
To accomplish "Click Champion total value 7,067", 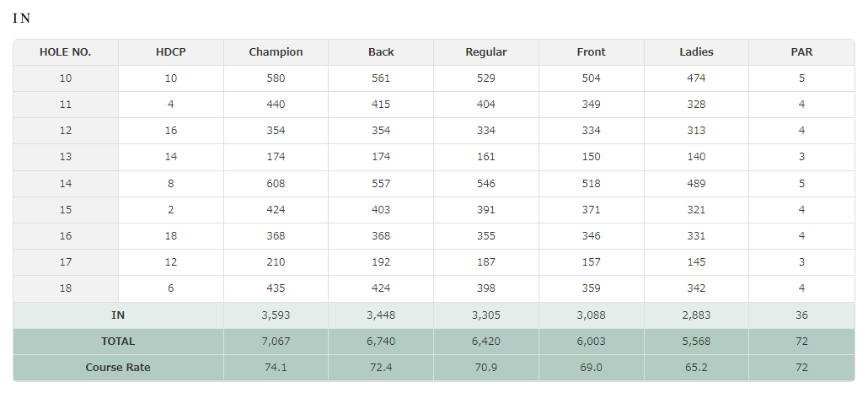I will point(276,342).
